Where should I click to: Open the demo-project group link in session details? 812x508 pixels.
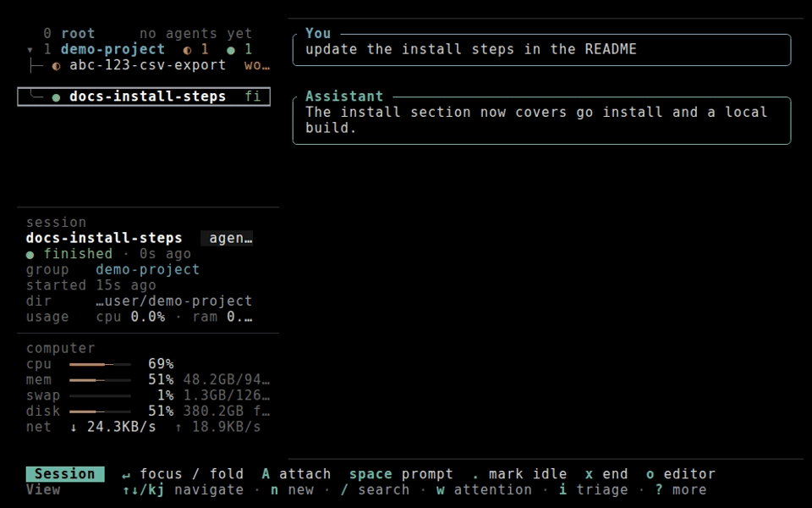pos(147,269)
